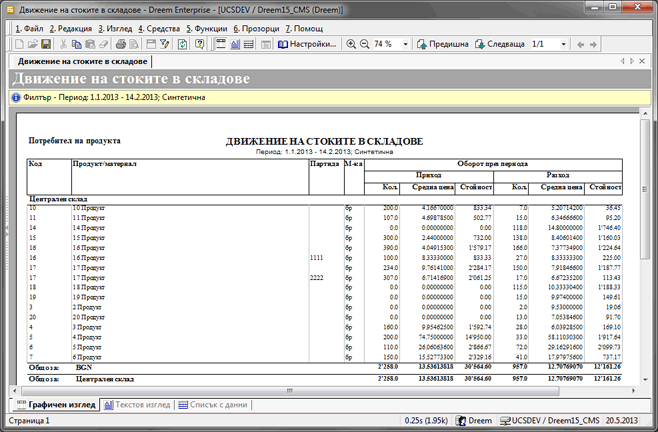Close the document tab with X
The image size is (658, 432).
[642, 61]
